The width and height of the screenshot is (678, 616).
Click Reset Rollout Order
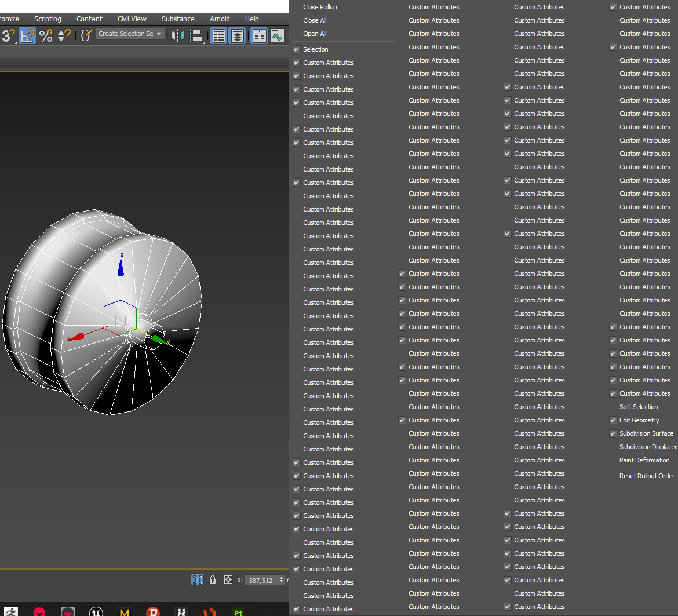[647, 476]
